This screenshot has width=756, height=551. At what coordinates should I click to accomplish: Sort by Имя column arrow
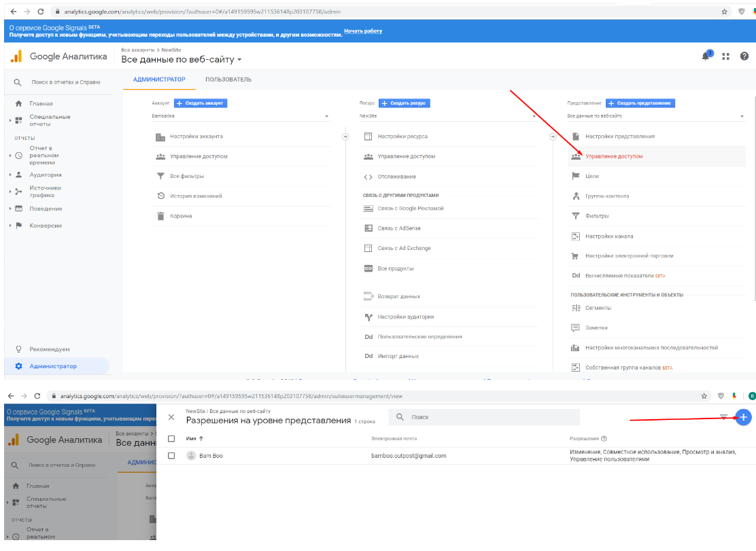[x=201, y=438]
